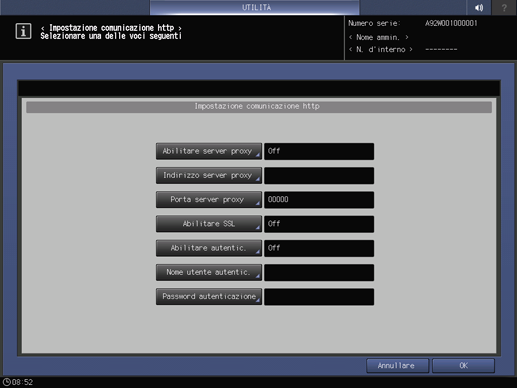Screen dimensions: 517x388
Task: Click the information 'i' icon
Action: (x=23, y=31)
